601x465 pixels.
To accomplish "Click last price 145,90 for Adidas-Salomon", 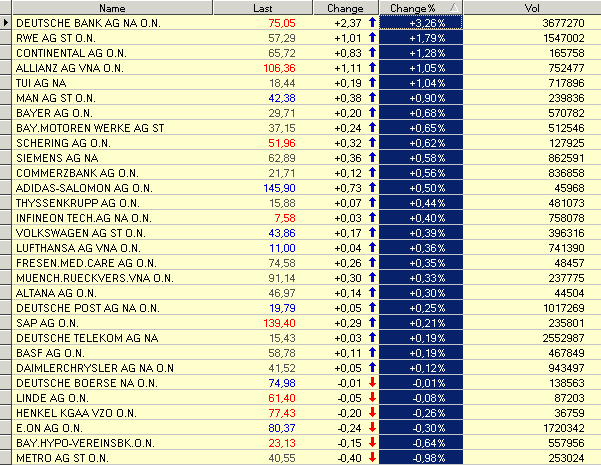I will coord(279,188).
